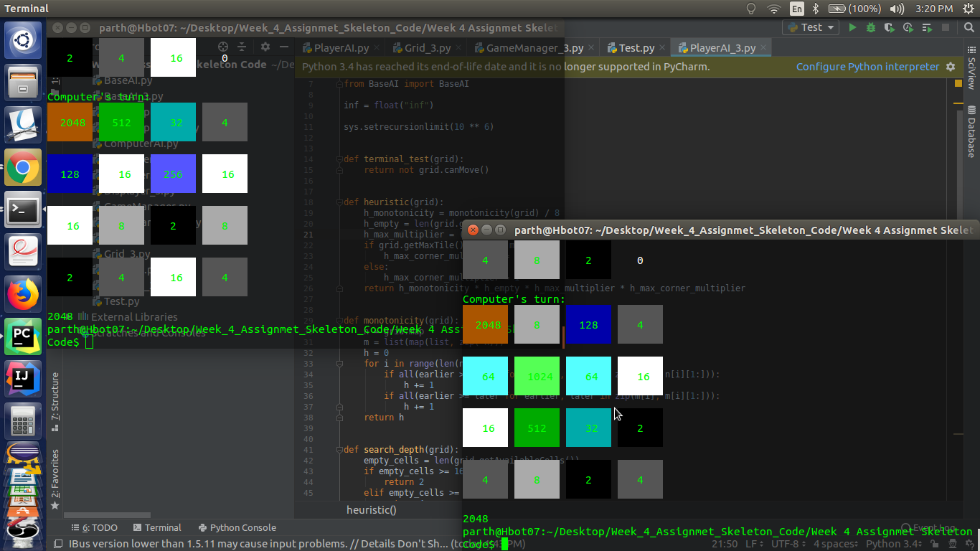This screenshot has height=551, width=980.
Task: Click the Configure Python interpreter link
Action: (868, 66)
